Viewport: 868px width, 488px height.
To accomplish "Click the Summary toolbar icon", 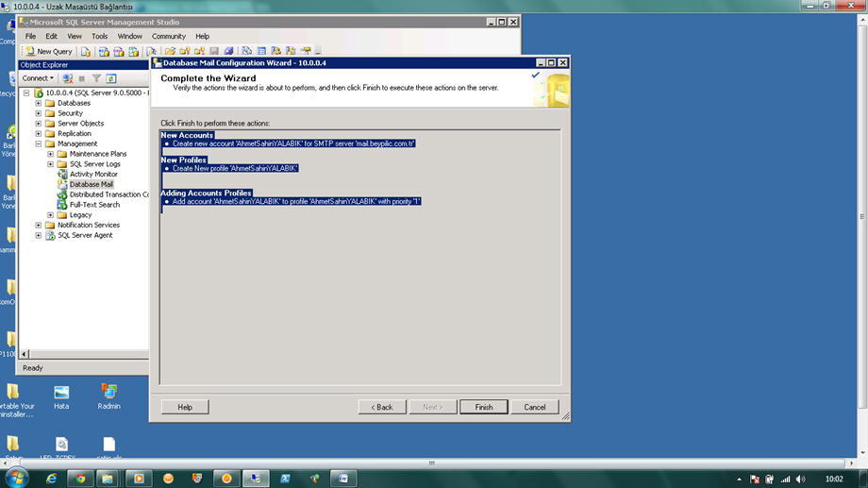I will [261, 52].
